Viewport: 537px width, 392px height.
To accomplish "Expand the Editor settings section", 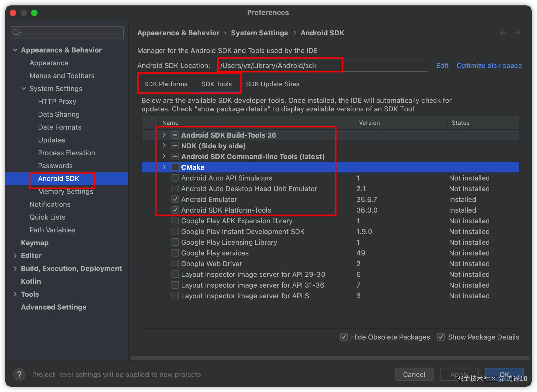I will click(15, 256).
